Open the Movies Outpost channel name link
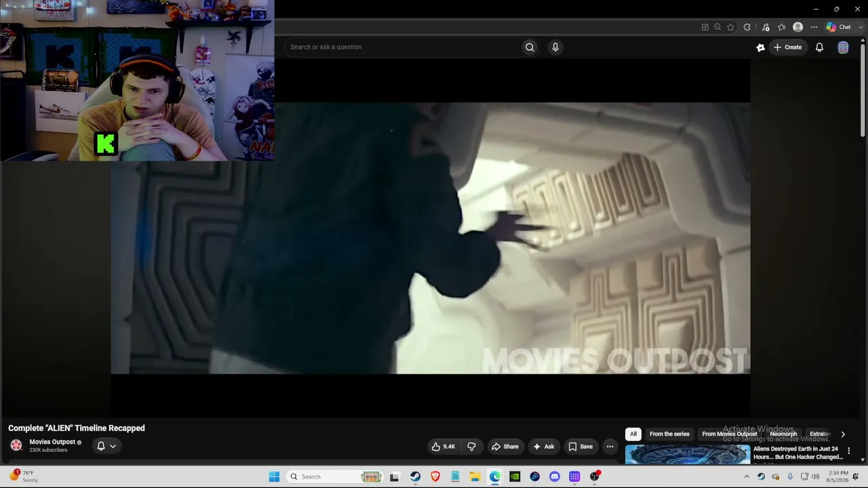 (x=52, y=442)
